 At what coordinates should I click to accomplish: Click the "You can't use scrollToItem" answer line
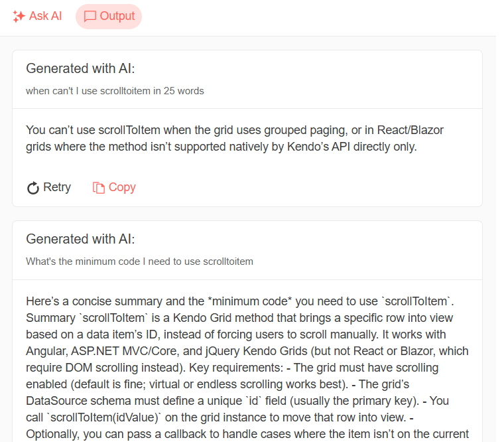point(234,130)
